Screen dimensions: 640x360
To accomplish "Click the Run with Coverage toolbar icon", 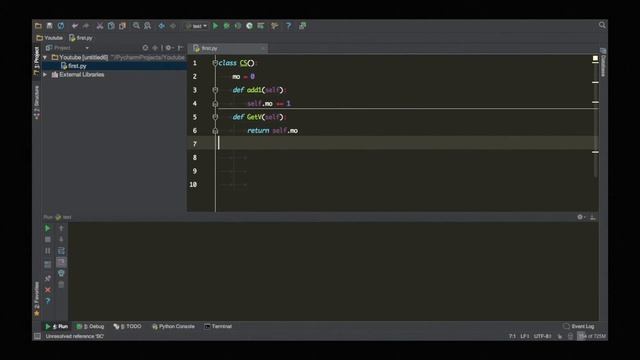I will 238,26.
